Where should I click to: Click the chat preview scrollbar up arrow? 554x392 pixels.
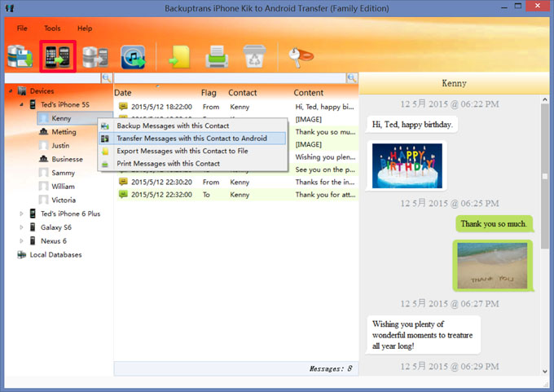(545, 99)
